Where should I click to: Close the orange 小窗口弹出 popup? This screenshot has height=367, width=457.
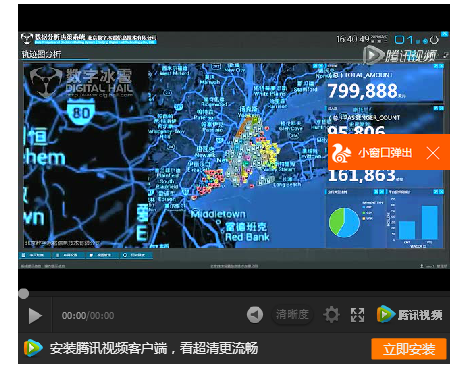tap(433, 153)
